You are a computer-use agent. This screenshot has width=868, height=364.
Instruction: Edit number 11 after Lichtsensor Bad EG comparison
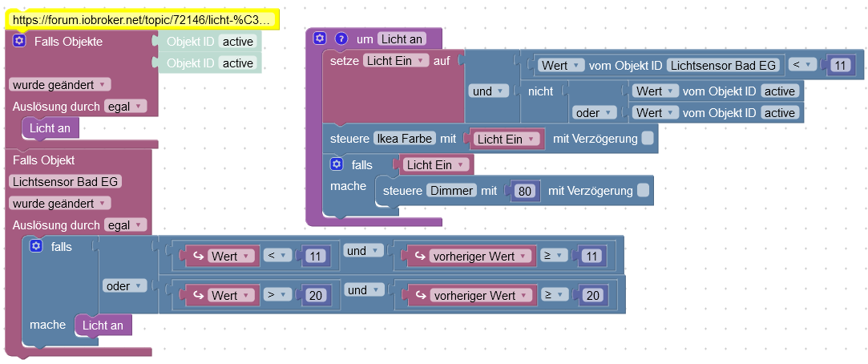[x=840, y=66]
